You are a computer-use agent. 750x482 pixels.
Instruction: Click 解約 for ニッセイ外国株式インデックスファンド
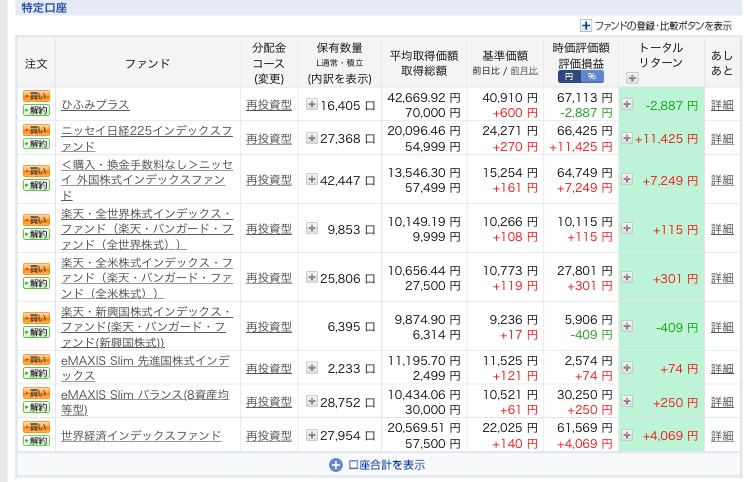tap(36, 186)
